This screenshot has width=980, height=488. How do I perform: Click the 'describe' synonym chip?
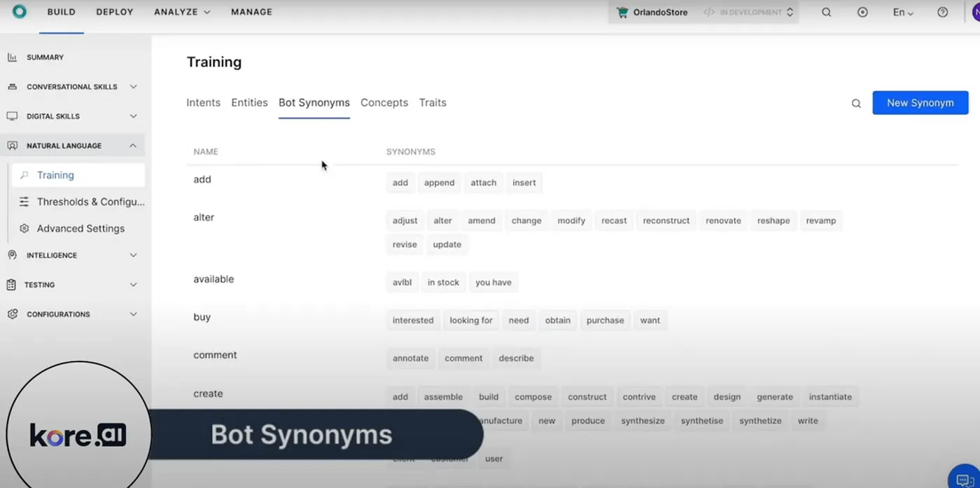[516, 358]
